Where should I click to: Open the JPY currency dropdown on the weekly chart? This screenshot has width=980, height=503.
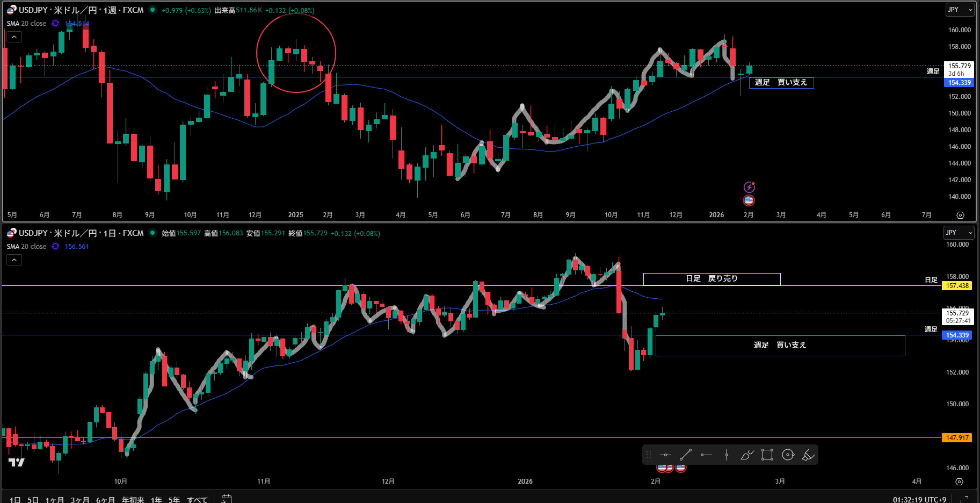[960, 10]
